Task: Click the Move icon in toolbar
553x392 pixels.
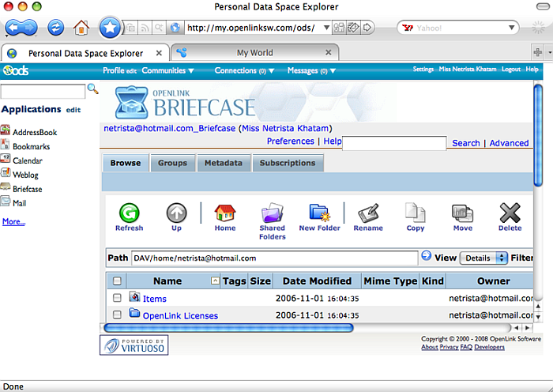Action: [x=463, y=213]
